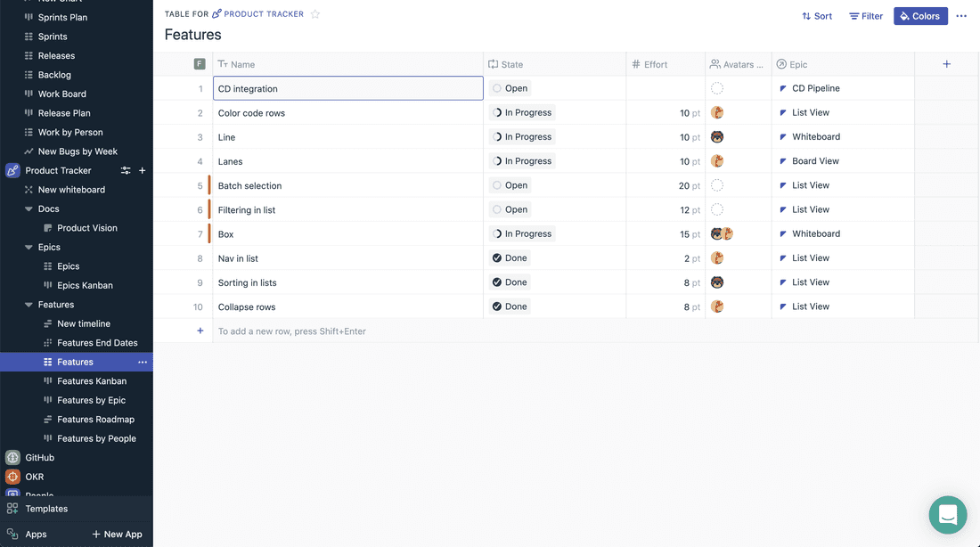Collapse the Features folder in sidebar
This screenshot has width=980, height=547.
point(29,305)
